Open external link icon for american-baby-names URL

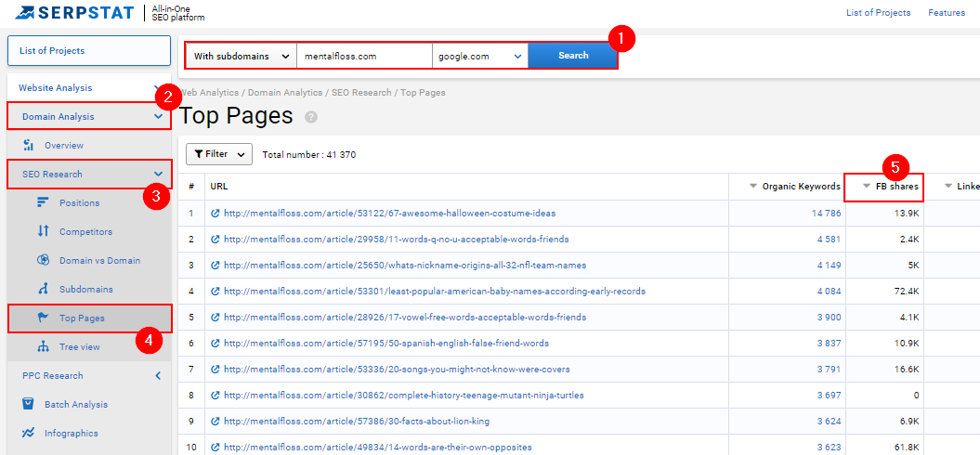tap(216, 292)
